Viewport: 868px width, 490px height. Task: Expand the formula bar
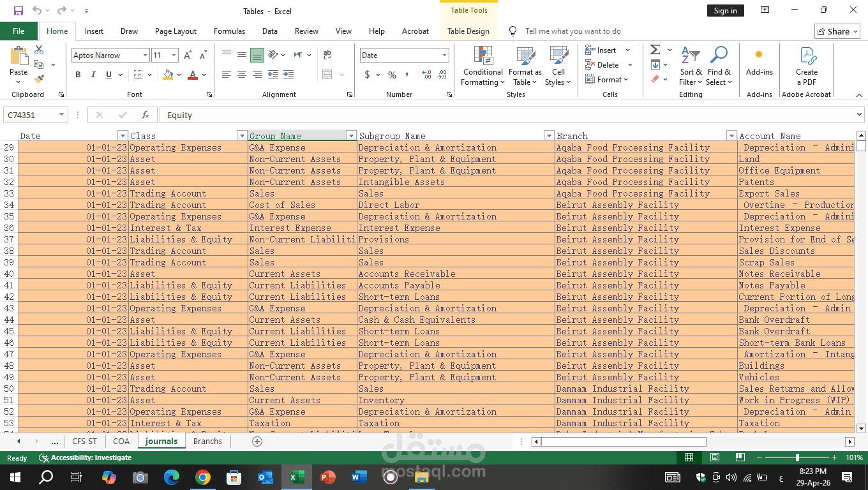859,115
